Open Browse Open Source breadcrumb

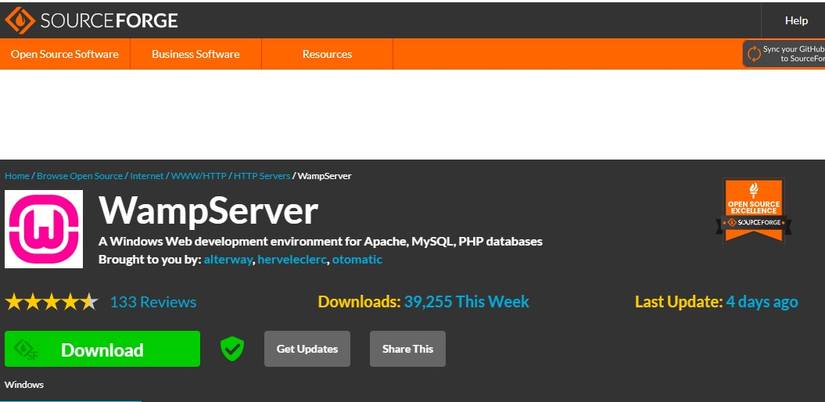pyautogui.click(x=79, y=176)
